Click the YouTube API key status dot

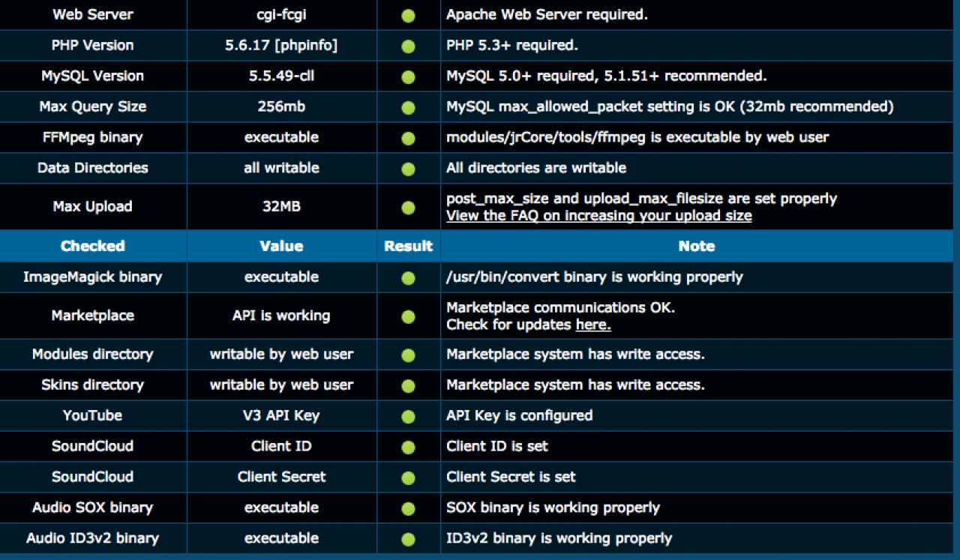click(408, 416)
